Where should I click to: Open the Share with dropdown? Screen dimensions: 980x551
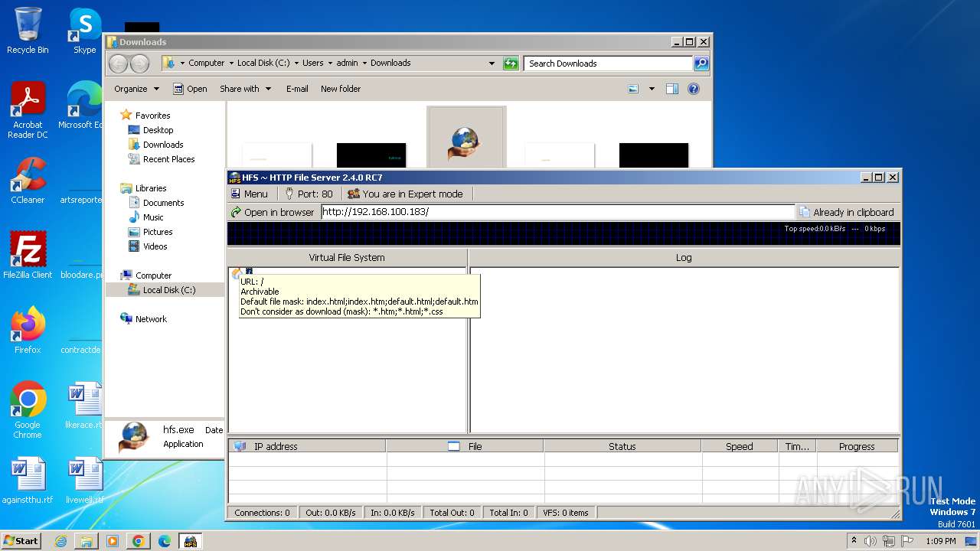pos(245,89)
